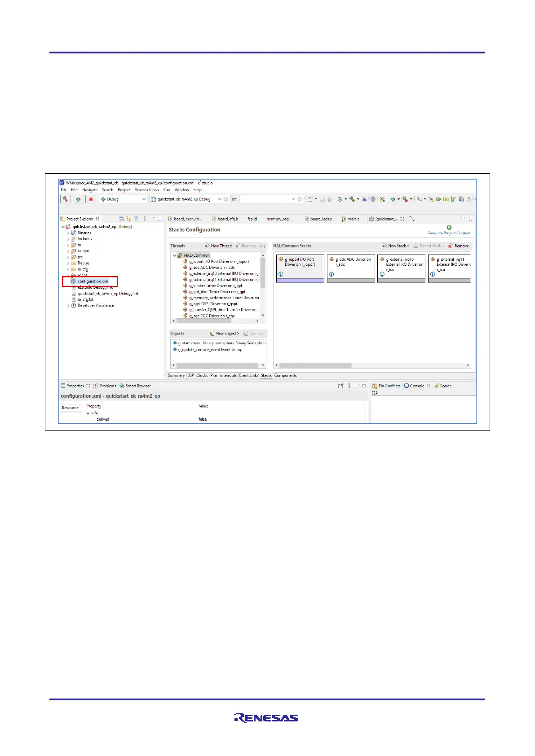Click the Save toolbar icon

322,199
